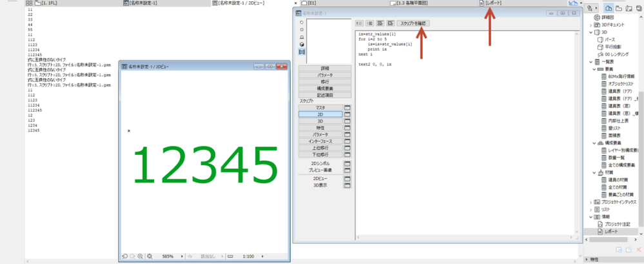Click the previous zoom icon in 2Dビュー window

pyautogui.click(x=125, y=256)
